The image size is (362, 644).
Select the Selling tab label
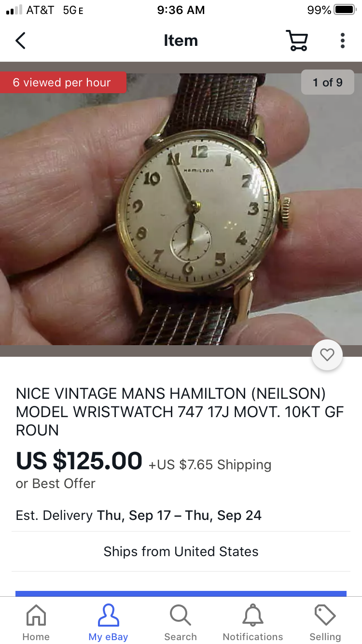[x=325, y=637]
